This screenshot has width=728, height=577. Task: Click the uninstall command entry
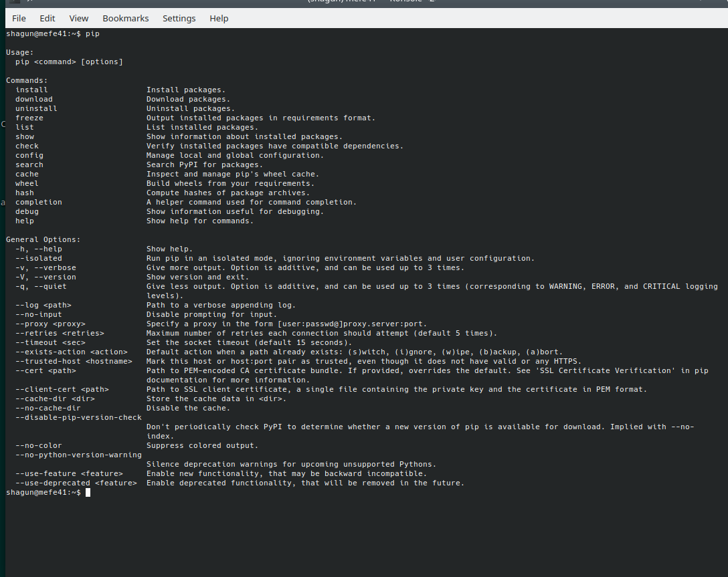click(35, 108)
